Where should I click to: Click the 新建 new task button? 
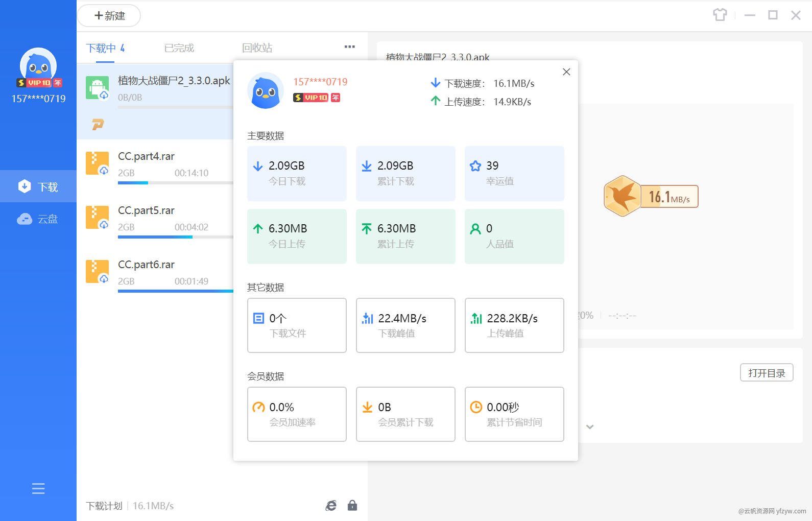[109, 16]
